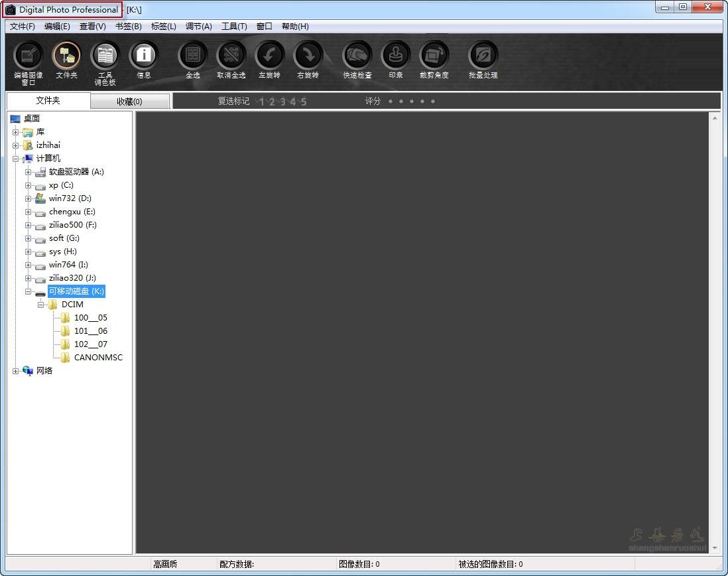Select the 可移动磁盘 (K:) drive
The image size is (728, 576).
point(77,291)
